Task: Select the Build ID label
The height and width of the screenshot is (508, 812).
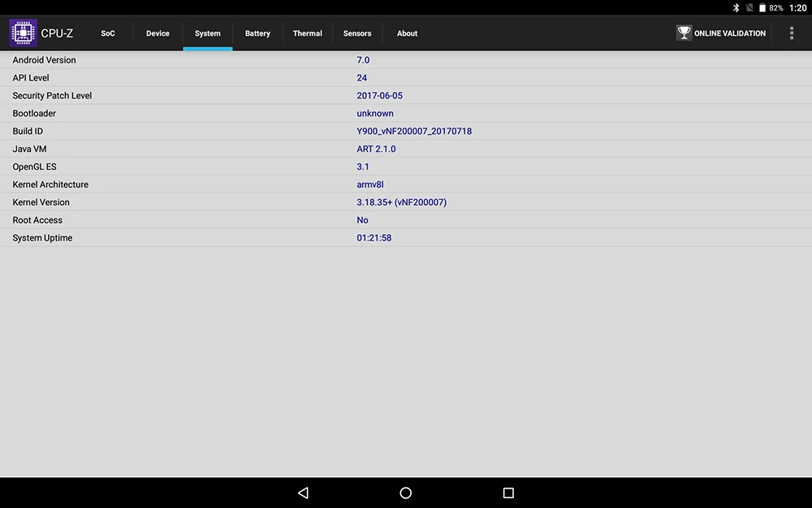Action: point(28,131)
